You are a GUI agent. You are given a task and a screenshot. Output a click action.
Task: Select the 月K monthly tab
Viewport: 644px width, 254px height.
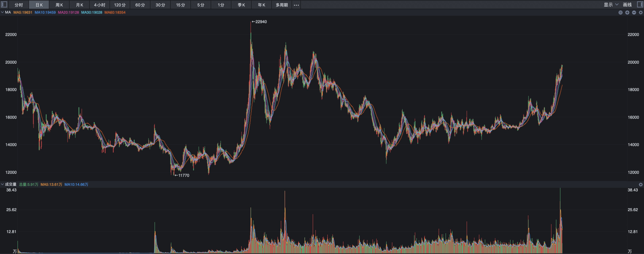point(80,5)
